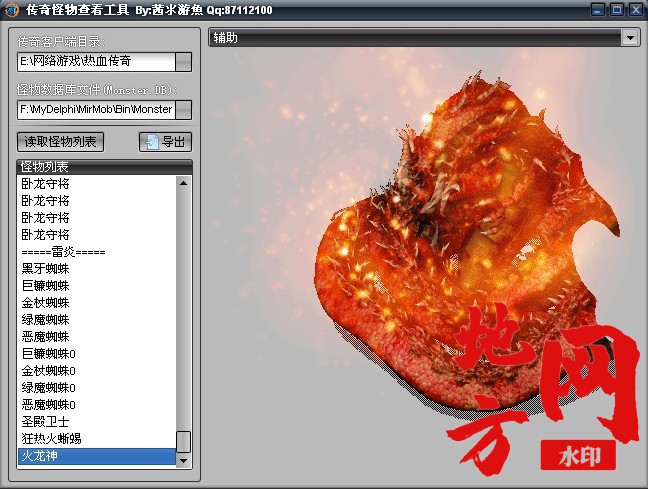The image size is (648, 489).
Task: Close the 传奇怪物查看工具 window
Action: [x=636, y=10]
